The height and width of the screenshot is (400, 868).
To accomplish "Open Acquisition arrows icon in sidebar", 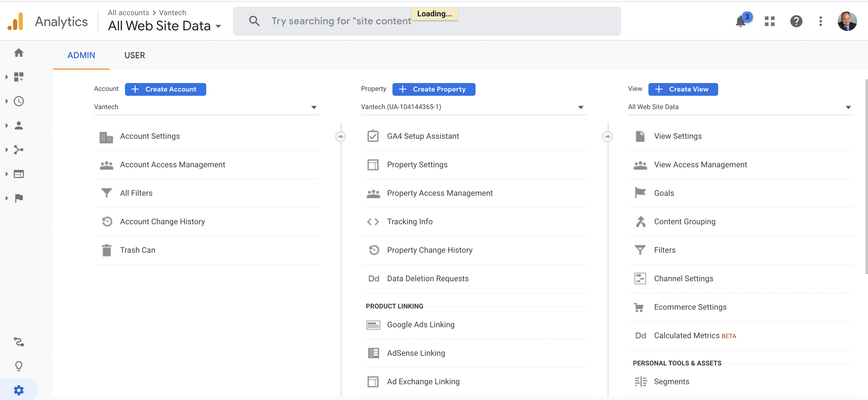I will pos(19,149).
